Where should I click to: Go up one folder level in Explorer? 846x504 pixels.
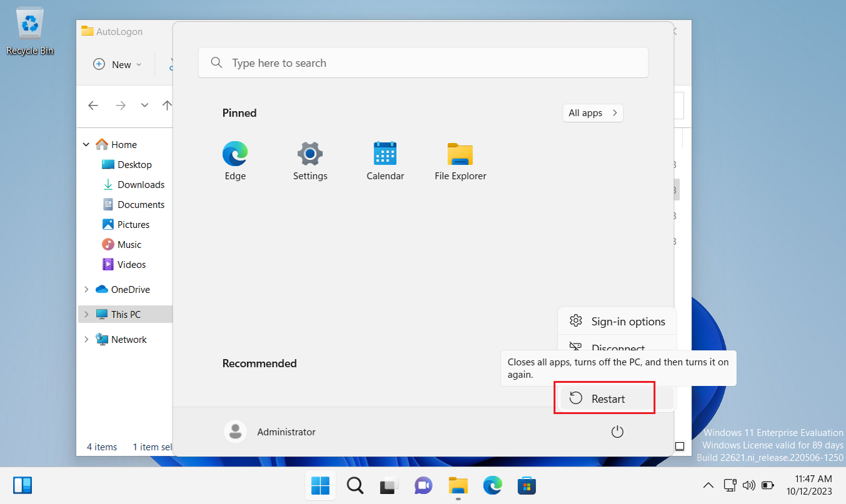click(167, 106)
